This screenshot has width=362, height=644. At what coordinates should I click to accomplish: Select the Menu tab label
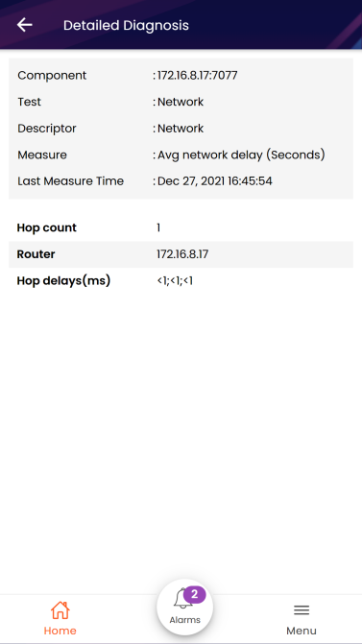[302, 631]
